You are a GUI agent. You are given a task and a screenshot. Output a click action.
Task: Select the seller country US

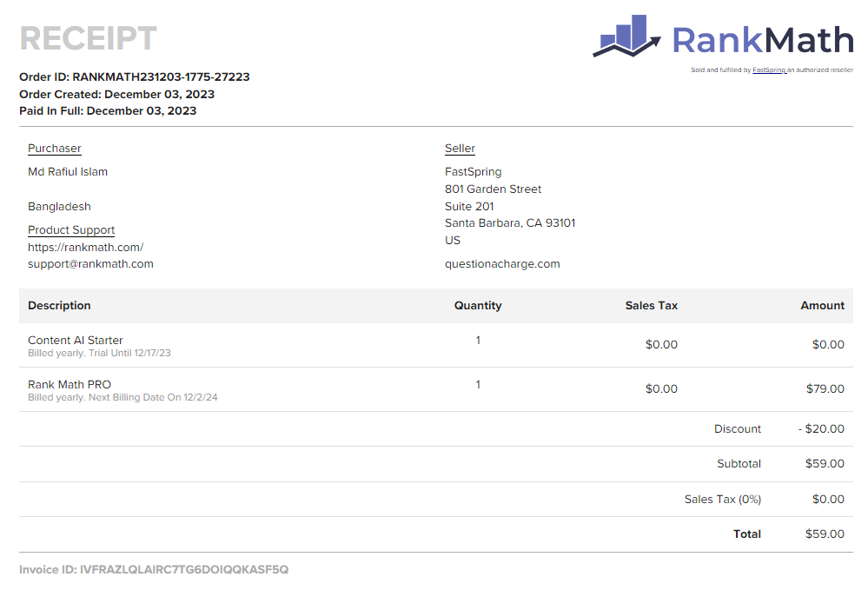click(x=453, y=240)
